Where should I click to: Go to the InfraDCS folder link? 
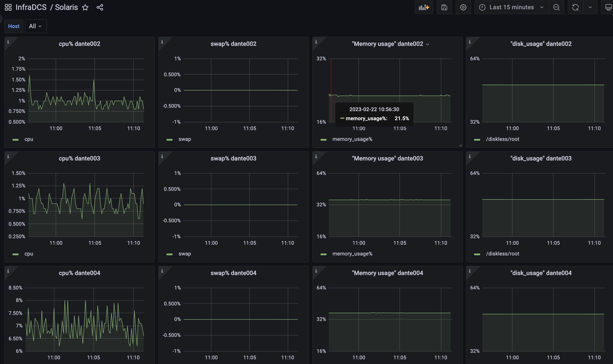point(31,7)
